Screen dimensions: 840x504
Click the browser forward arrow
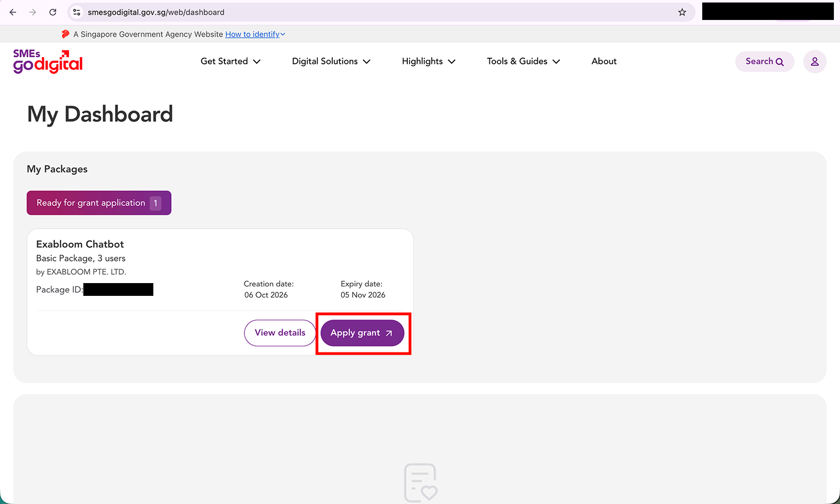click(x=33, y=12)
